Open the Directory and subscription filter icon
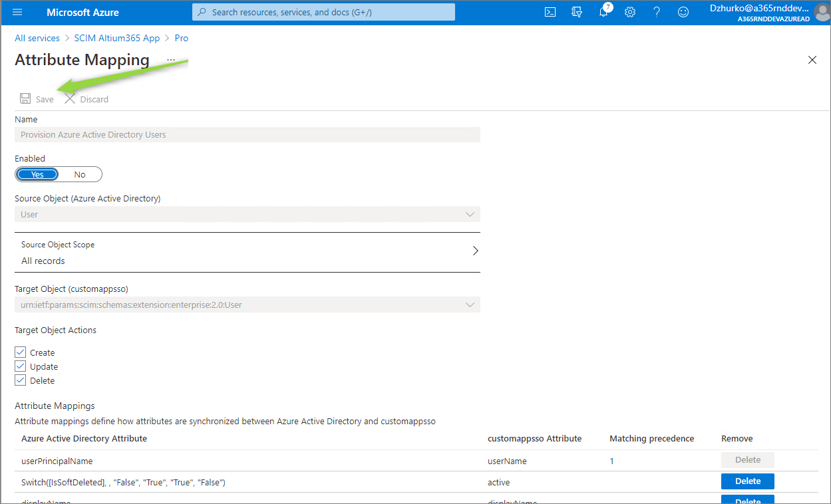This screenshot has height=504, width=831. point(577,12)
